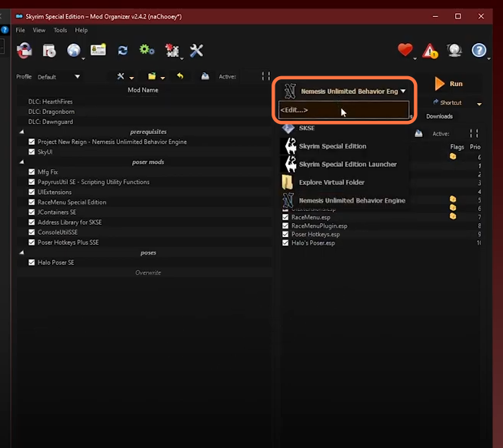Image resolution: width=503 pixels, height=448 pixels.
Task: Toggle the SkyUI mod checkbox
Action: pos(32,152)
